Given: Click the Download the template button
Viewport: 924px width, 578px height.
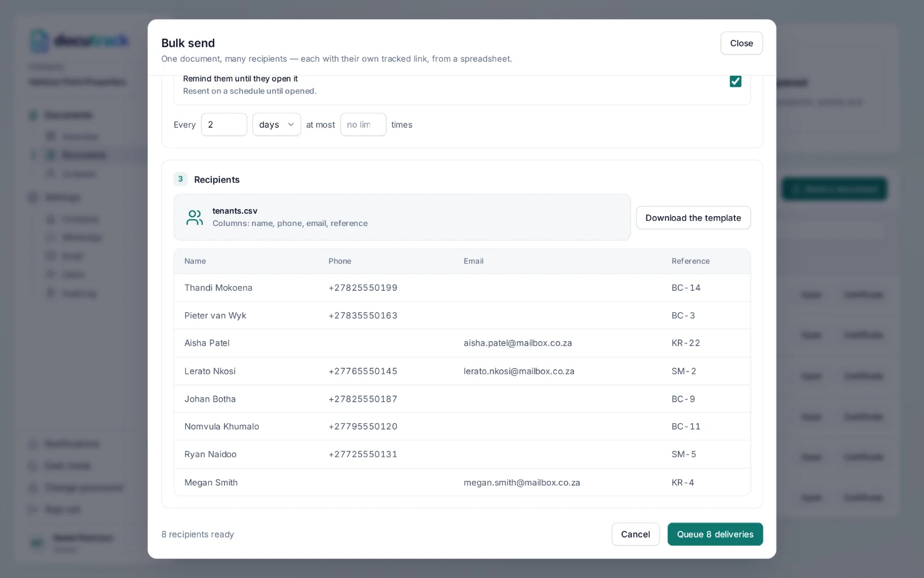Looking at the screenshot, I should coord(693,218).
